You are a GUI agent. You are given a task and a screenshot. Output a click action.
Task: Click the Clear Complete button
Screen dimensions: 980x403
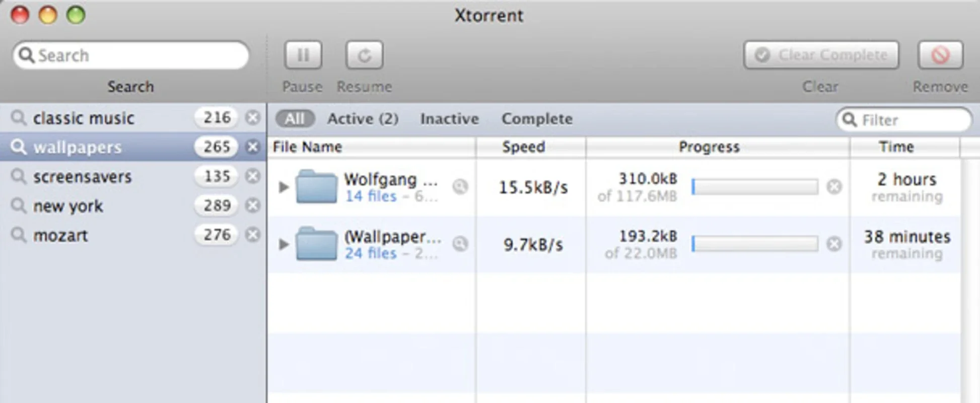tap(821, 55)
